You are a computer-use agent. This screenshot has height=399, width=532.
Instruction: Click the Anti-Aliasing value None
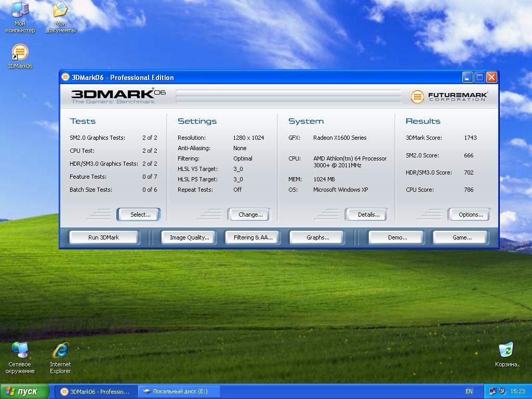tap(240, 148)
